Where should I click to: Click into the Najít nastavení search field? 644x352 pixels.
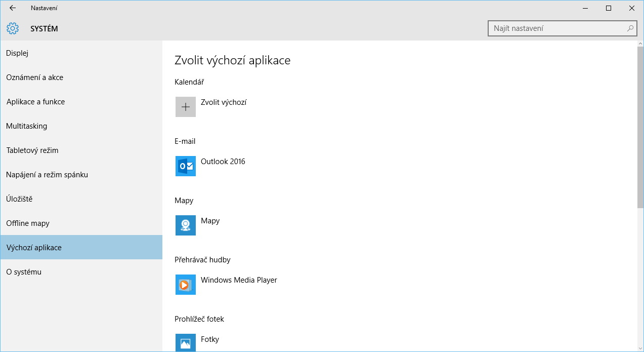(556, 29)
